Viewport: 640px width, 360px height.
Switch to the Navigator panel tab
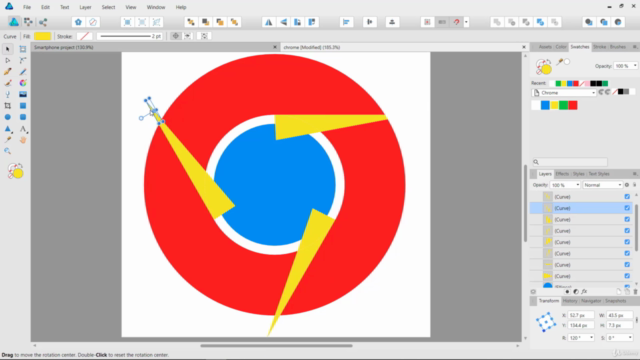click(x=591, y=301)
